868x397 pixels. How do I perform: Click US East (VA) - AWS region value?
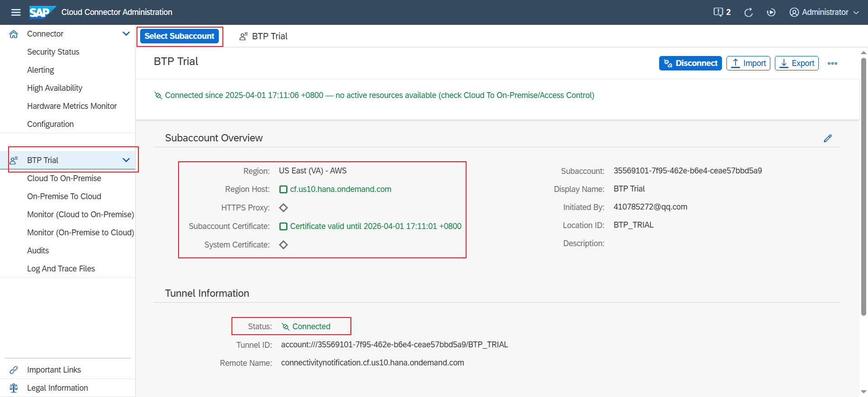coord(313,171)
